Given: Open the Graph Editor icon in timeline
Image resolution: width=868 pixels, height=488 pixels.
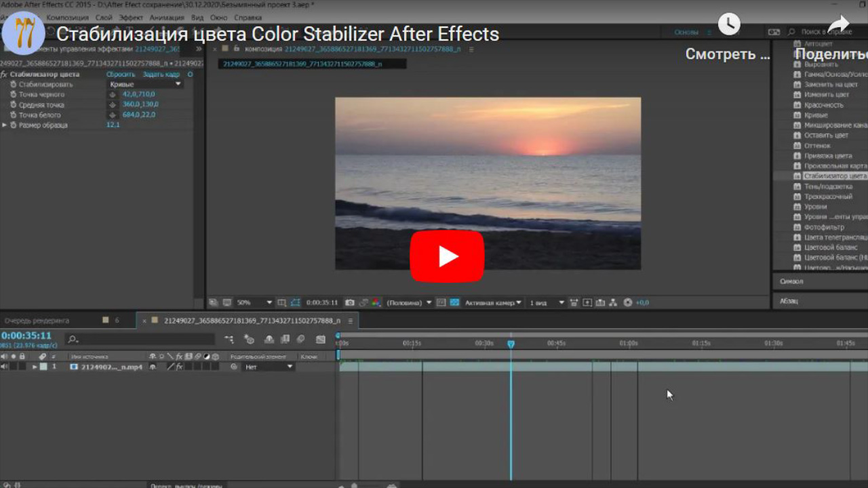Looking at the screenshot, I should [319, 340].
